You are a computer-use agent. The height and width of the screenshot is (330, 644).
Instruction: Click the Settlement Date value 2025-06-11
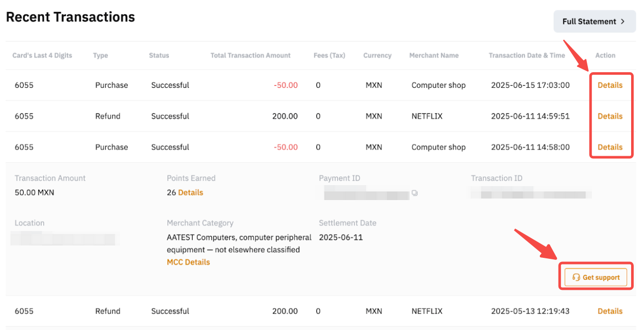(341, 238)
